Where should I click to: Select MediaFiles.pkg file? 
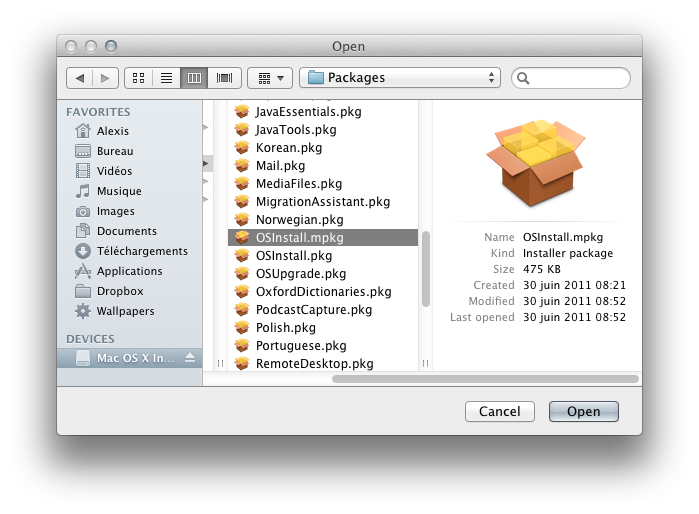[x=323, y=184]
